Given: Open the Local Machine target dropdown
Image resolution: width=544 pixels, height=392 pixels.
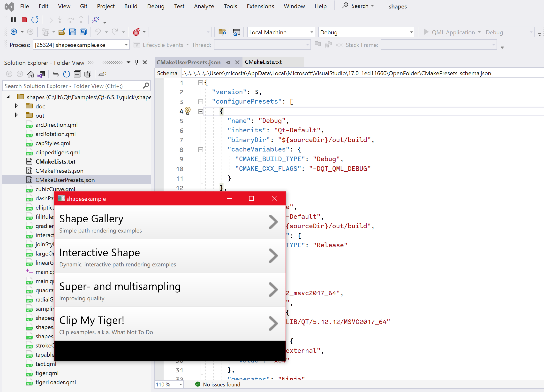Looking at the screenshot, I should point(312,32).
